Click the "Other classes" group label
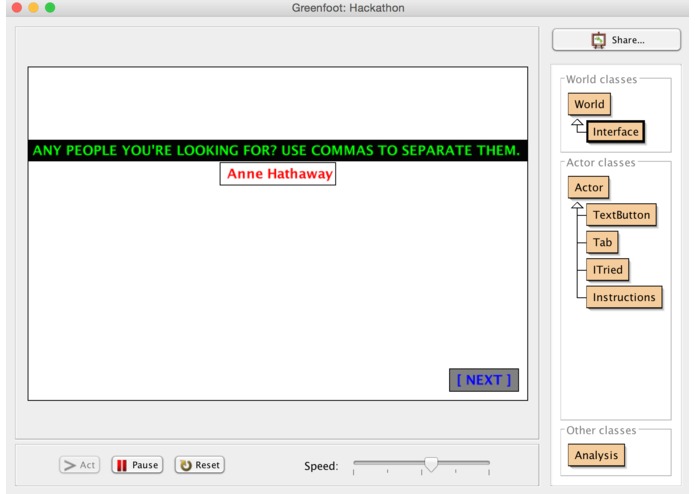This screenshot has width=695, height=494. coord(601,430)
